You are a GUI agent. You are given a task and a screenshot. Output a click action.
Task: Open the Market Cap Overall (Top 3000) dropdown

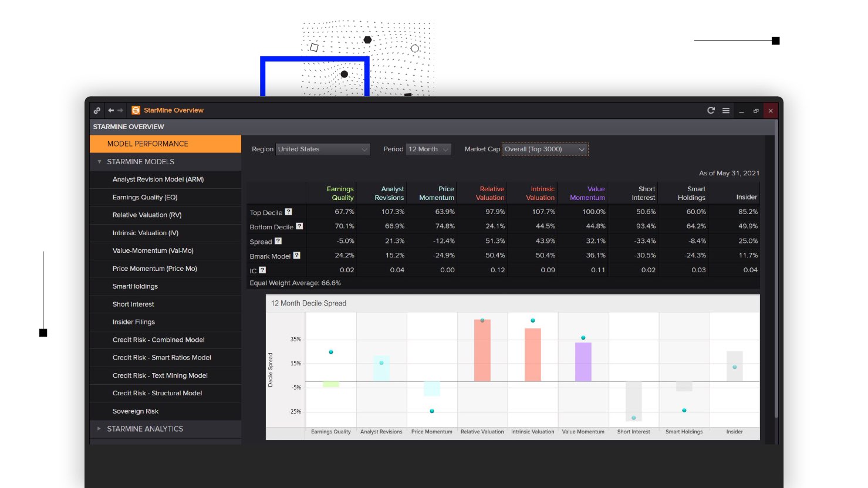point(545,149)
